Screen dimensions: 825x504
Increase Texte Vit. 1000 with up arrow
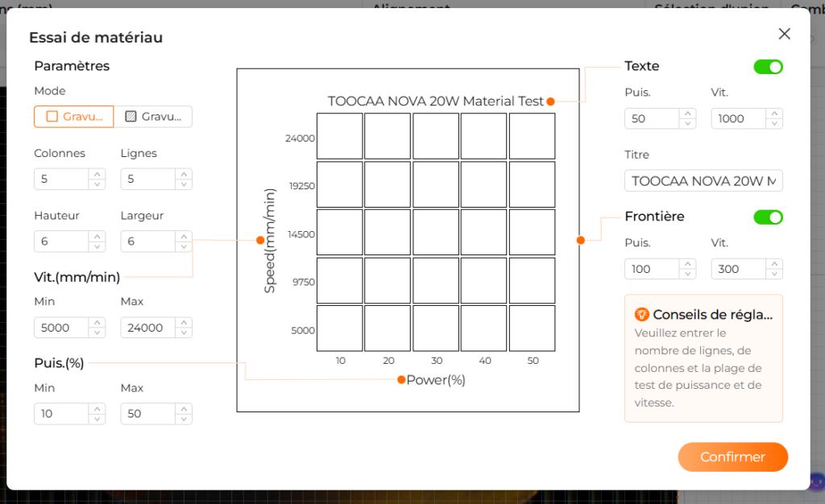click(x=774, y=114)
